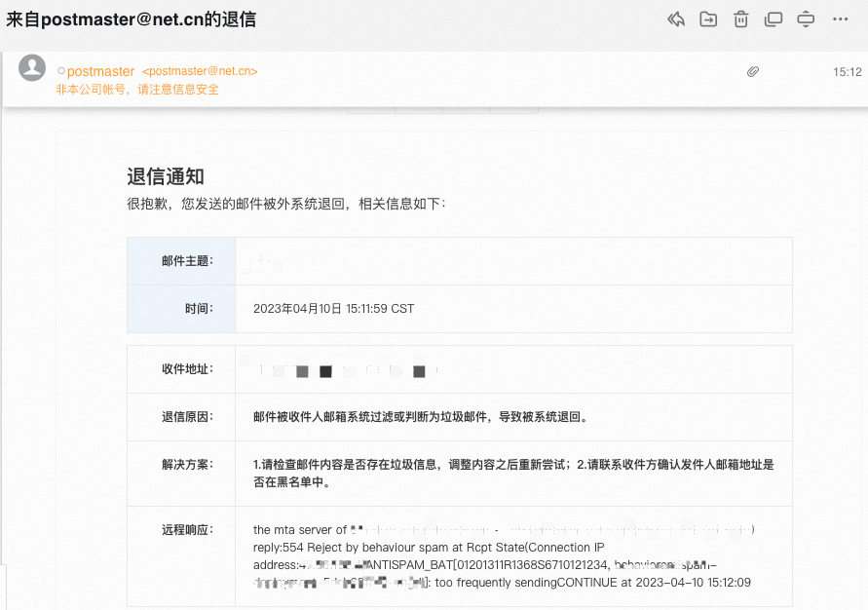Open the three-dot more actions menu
The image size is (868, 610).
pos(840,19)
